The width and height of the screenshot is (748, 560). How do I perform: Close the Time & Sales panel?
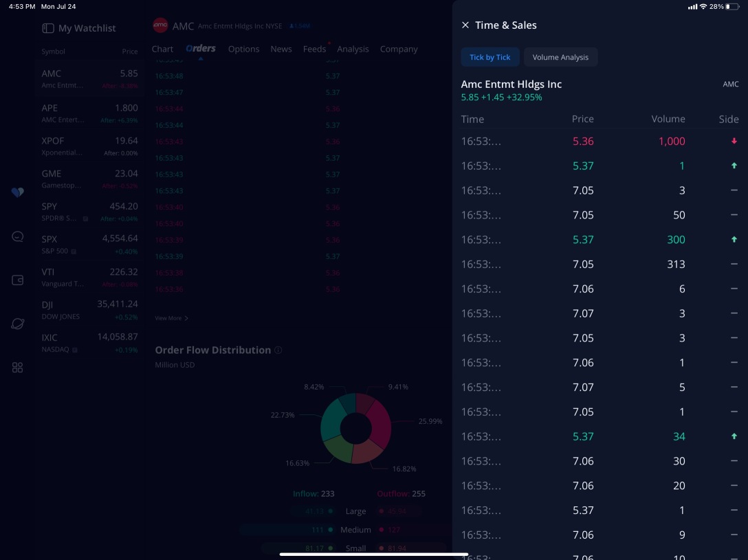[465, 25]
